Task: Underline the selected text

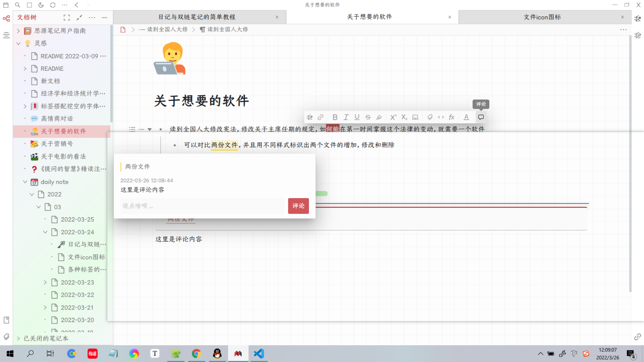Action: 357,117
